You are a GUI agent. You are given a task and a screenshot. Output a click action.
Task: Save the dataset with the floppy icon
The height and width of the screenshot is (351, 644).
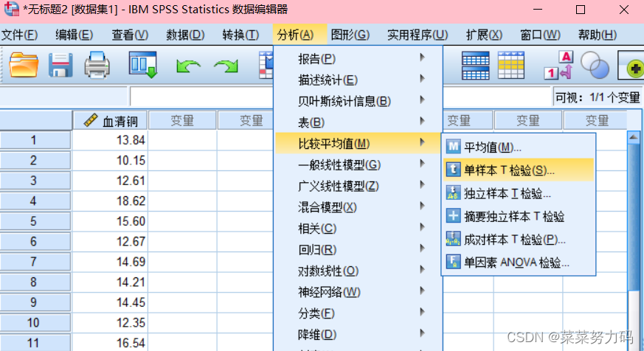point(60,65)
